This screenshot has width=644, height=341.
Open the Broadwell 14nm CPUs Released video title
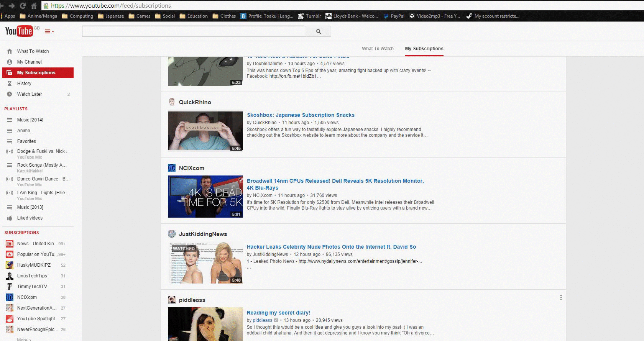pyautogui.click(x=335, y=184)
